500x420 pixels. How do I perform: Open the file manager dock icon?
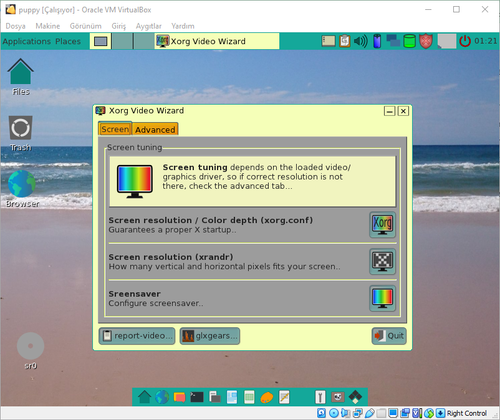click(215, 397)
